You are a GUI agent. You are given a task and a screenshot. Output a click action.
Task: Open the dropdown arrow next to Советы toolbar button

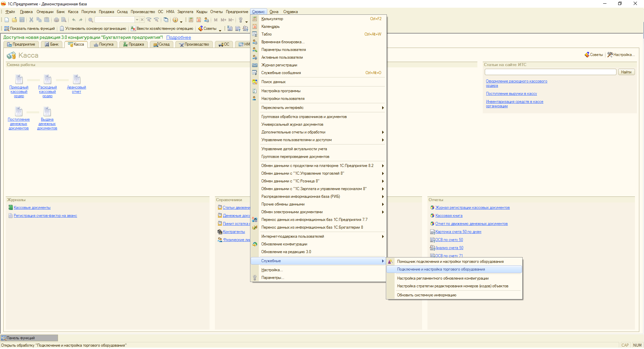pos(220,30)
